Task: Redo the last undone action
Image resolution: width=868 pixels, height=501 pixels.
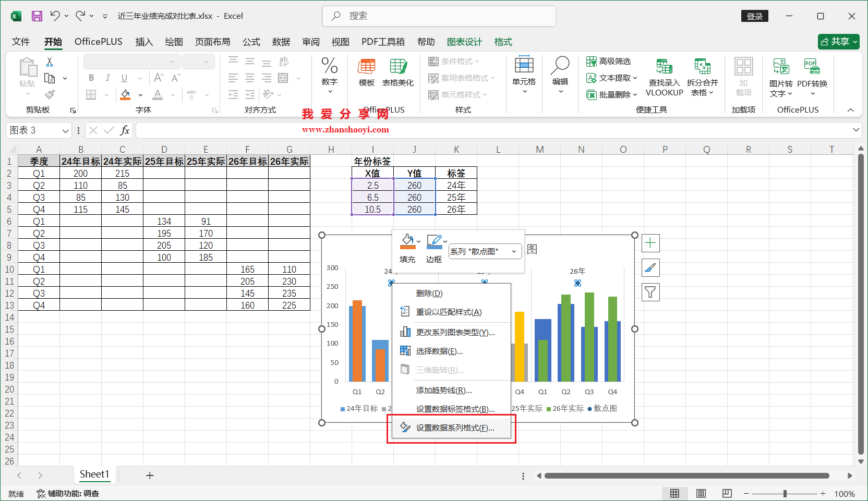Action: [x=80, y=16]
